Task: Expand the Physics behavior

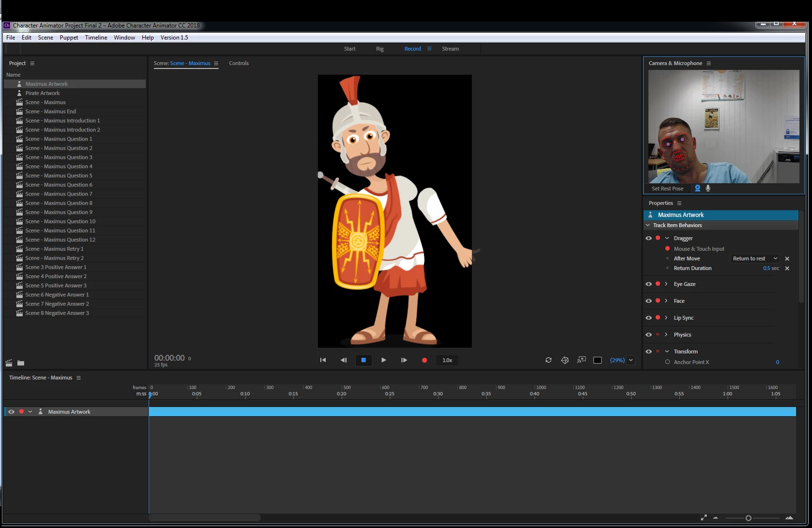Action: click(666, 335)
